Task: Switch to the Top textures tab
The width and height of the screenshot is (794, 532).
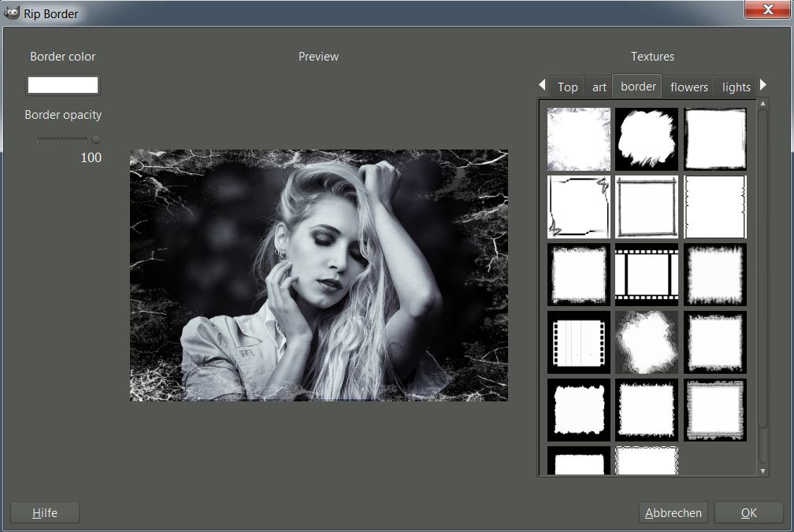Action: click(567, 87)
